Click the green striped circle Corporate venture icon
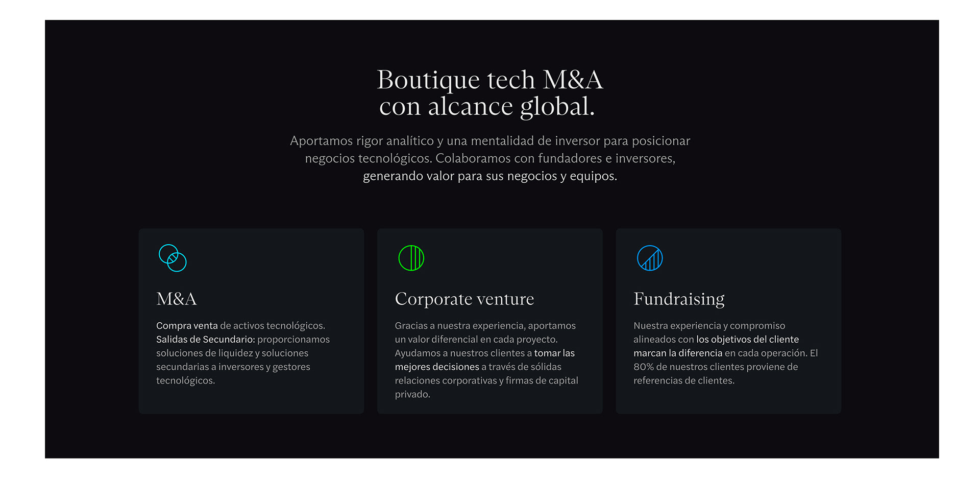The image size is (980, 480). [411, 258]
